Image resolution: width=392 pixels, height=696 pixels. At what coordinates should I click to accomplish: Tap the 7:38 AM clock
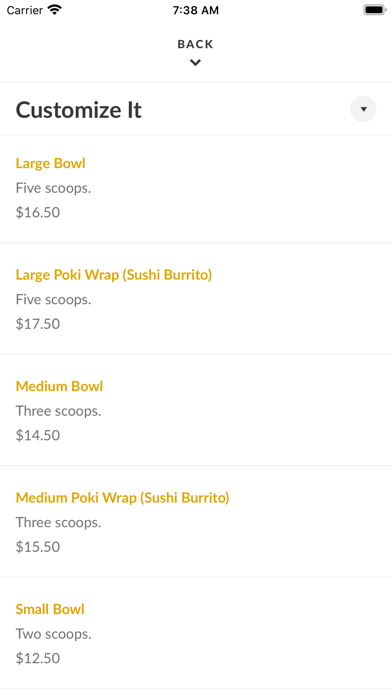(x=196, y=10)
